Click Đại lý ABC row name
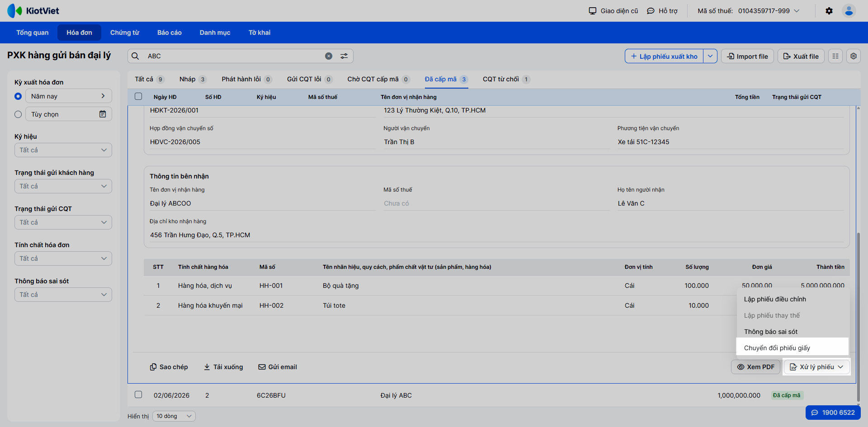The width and height of the screenshot is (868, 427). [x=396, y=395]
